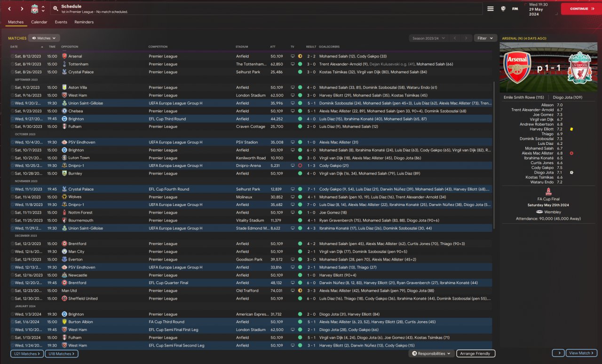
Task: Click the Burton Albion club badge
Action: pyautogui.click(x=64, y=322)
